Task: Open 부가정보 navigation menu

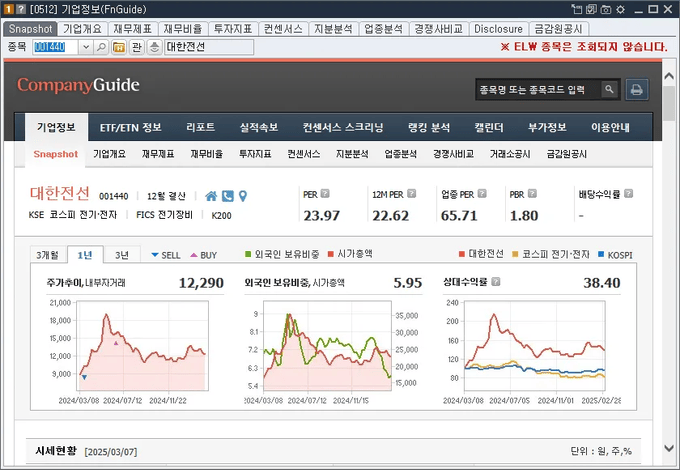Action: coord(547,127)
